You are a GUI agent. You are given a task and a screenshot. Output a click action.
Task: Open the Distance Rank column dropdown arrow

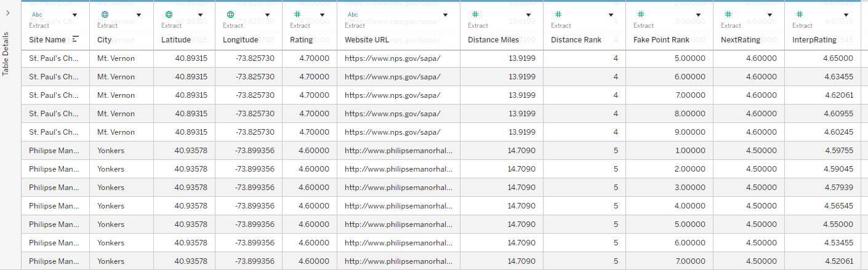click(611, 15)
